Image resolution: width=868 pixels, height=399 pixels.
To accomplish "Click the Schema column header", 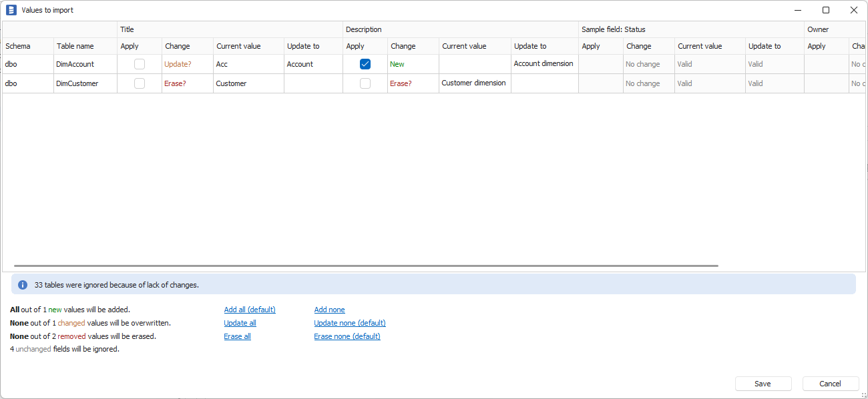I will [18, 46].
